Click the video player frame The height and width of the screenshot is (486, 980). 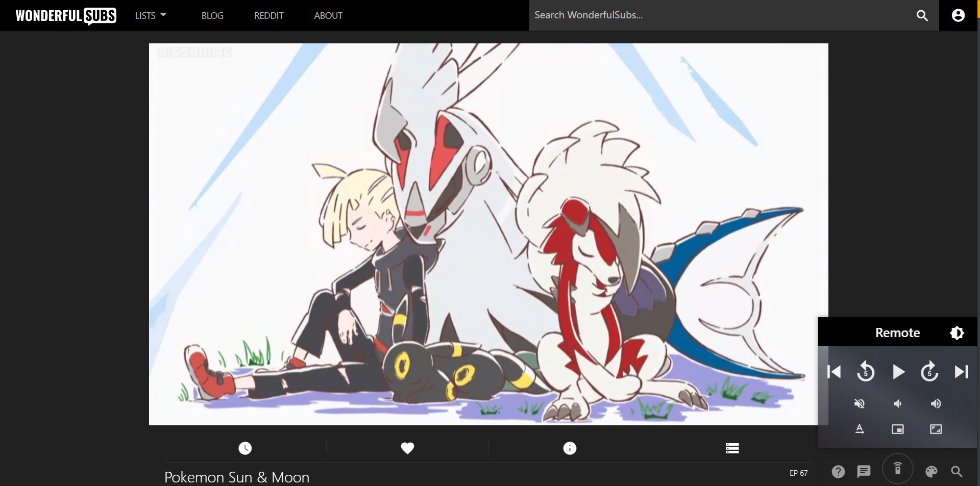tap(488, 234)
